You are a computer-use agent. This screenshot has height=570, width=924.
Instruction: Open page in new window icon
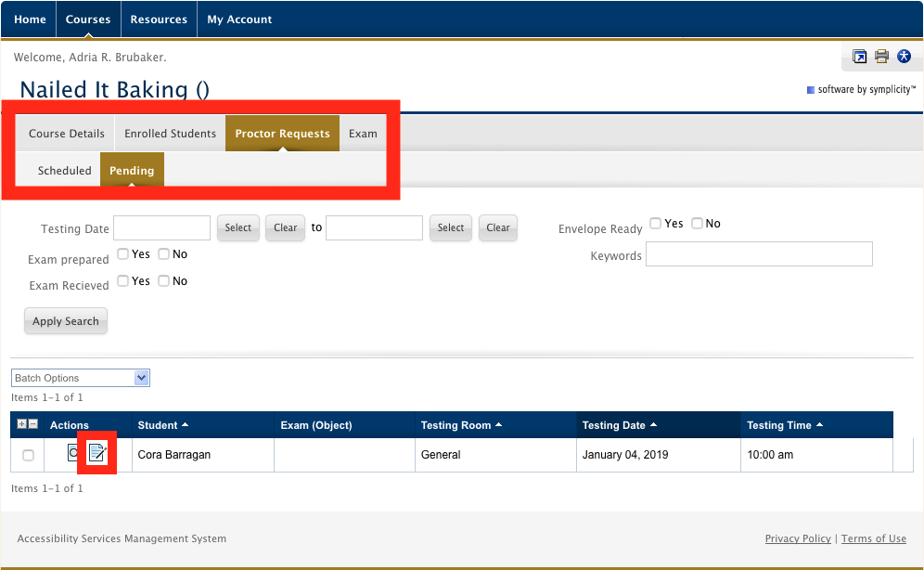pos(860,57)
